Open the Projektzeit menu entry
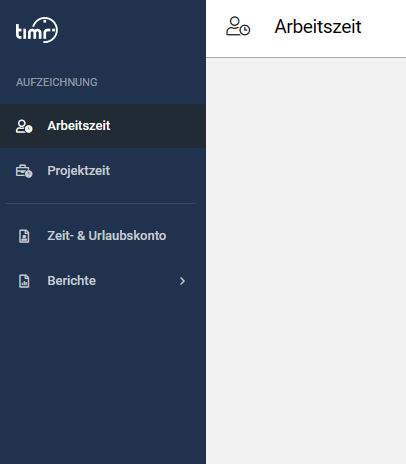This screenshot has height=464, width=406. click(103, 171)
